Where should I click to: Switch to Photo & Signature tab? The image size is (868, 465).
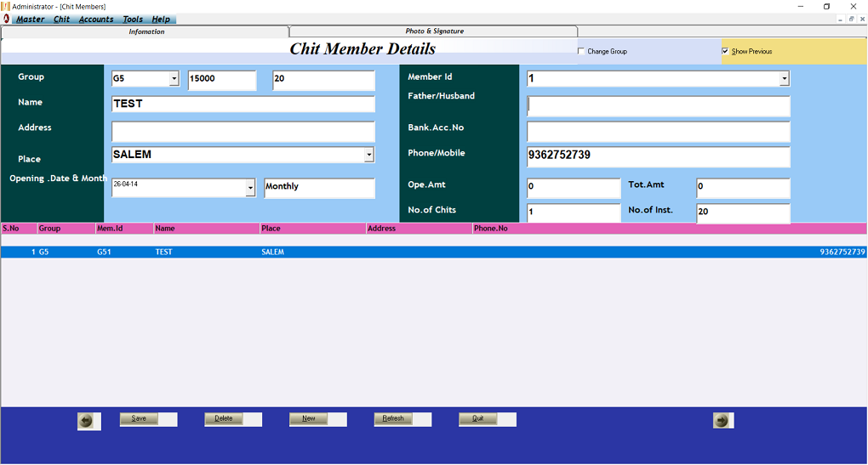click(x=434, y=31)
